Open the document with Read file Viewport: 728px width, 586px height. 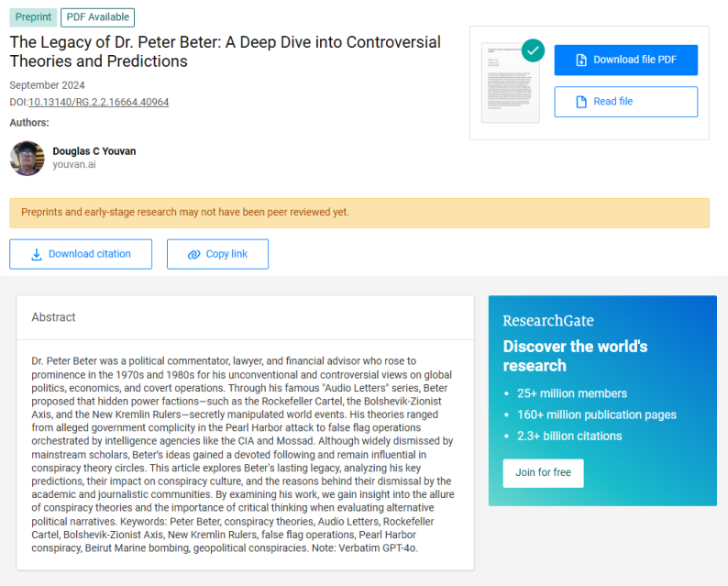tap(625, 102)
